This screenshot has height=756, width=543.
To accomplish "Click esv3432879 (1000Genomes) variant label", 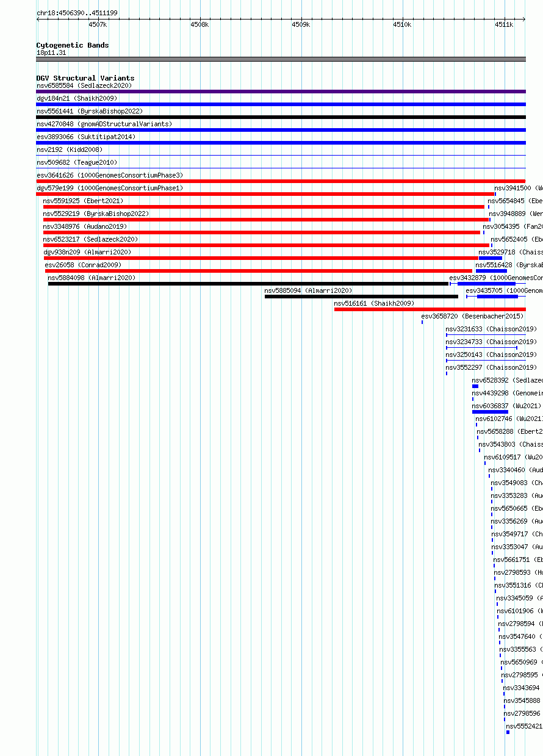I will point(496,278).
